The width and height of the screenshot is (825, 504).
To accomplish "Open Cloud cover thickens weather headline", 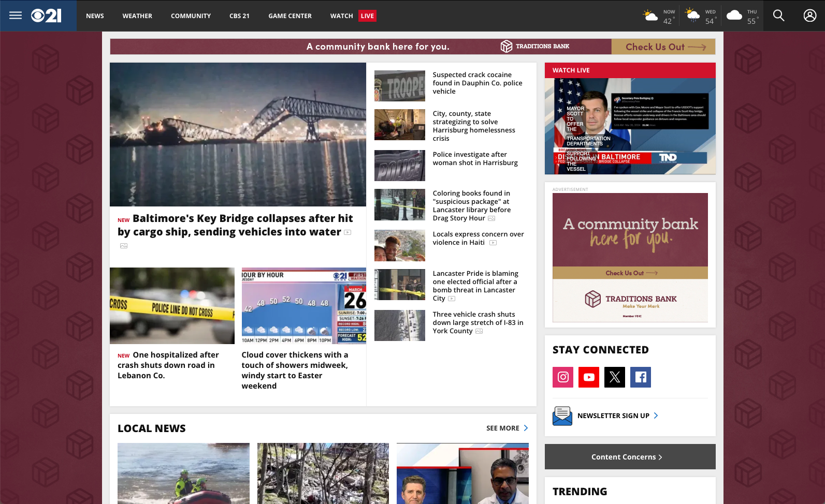I will point(295,370).
